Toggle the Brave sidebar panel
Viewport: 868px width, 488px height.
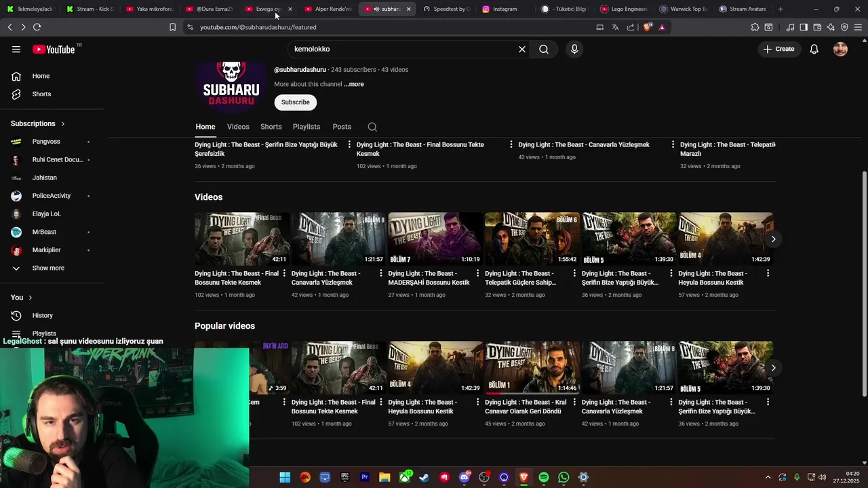coord(804,27)
